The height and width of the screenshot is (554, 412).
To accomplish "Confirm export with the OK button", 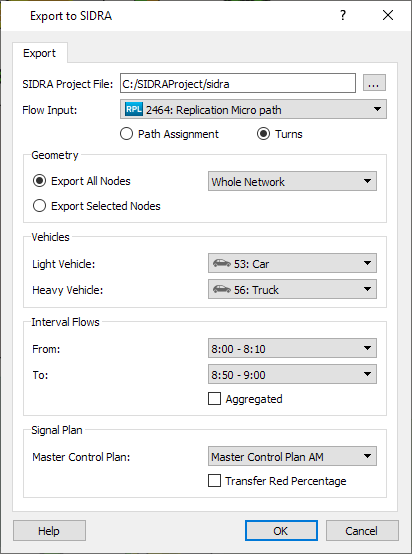I will 281,531.
